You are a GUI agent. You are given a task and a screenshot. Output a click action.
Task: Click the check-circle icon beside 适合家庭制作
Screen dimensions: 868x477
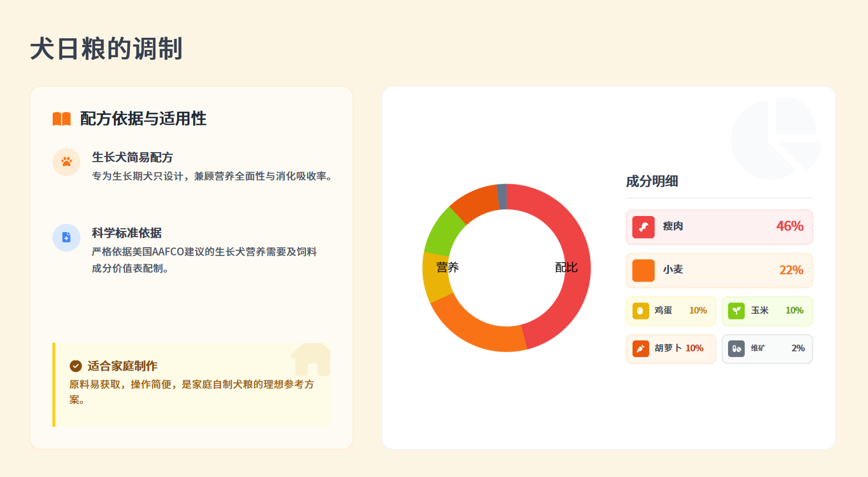[76, 366]
